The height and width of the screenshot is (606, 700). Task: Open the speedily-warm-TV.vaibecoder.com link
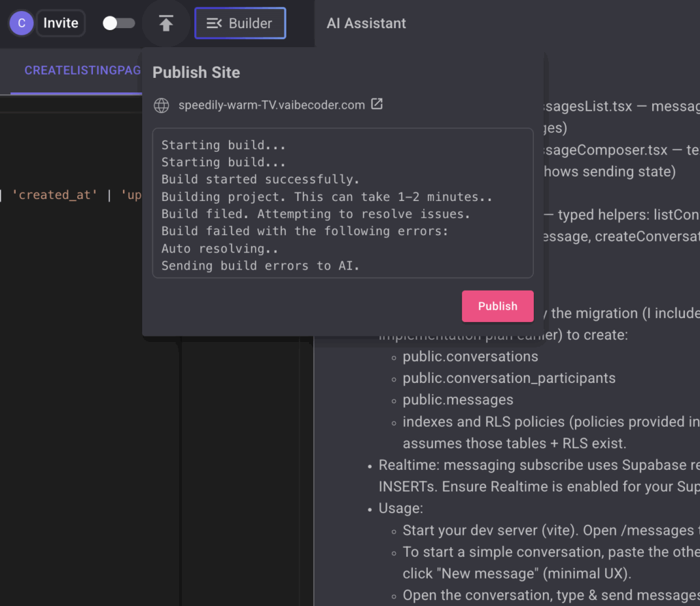click(x=271, y=105)
